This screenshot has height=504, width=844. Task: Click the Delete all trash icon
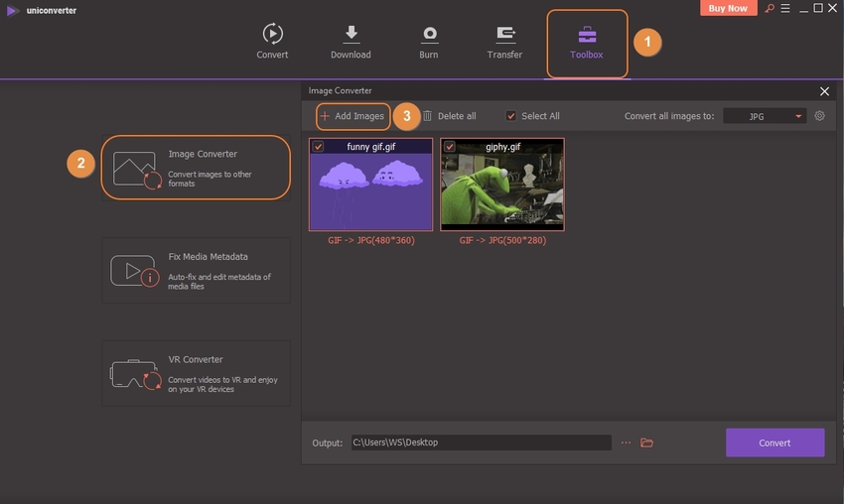click(428, 116)
